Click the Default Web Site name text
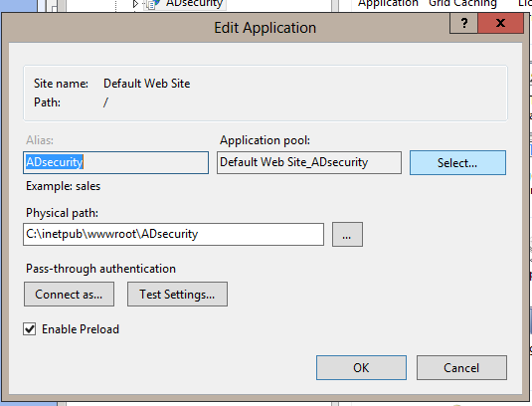Viewport: 532px width, 406px height. click(146, 84)
